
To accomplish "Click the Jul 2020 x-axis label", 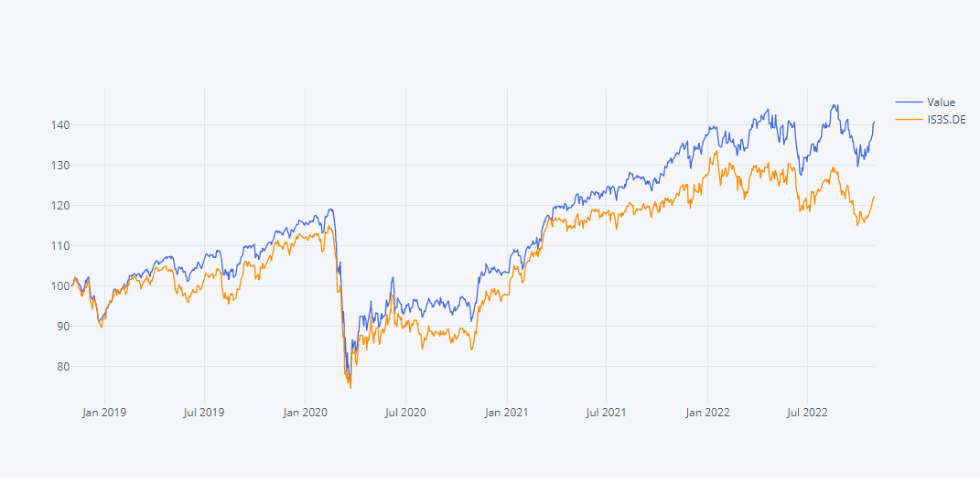I will tap(404, 413).
